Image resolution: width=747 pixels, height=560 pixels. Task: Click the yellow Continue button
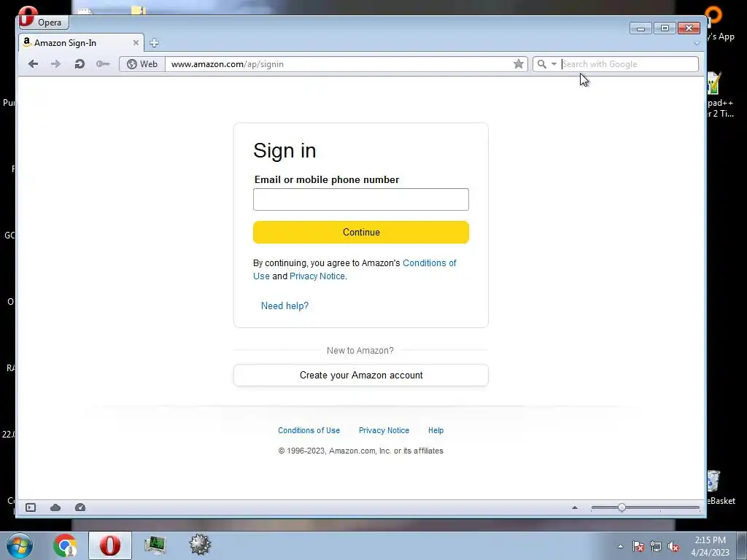pyautogui.click(x=360, y=232)
